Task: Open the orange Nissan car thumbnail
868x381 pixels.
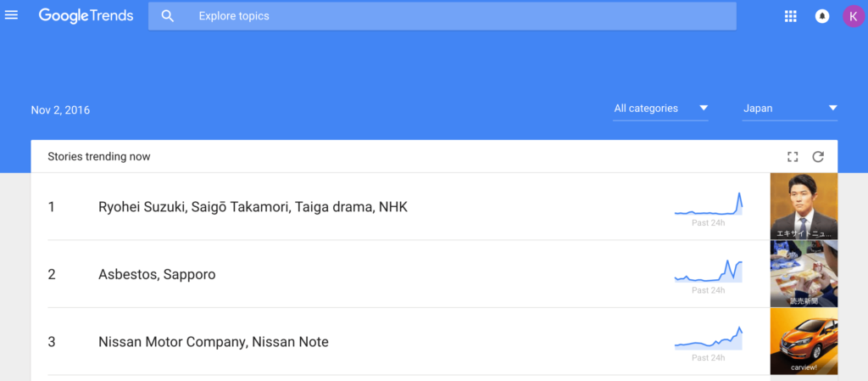Action: click(804, 341)
